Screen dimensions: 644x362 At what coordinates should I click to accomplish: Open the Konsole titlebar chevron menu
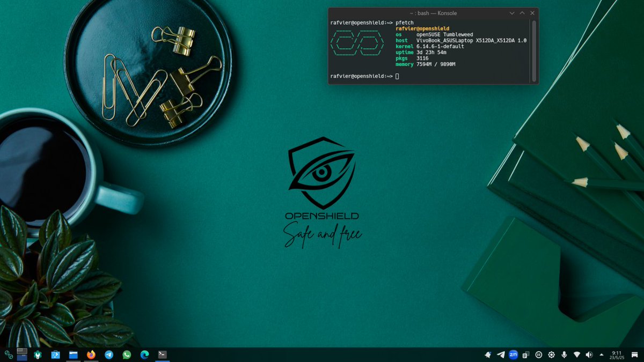coord(511,13)
